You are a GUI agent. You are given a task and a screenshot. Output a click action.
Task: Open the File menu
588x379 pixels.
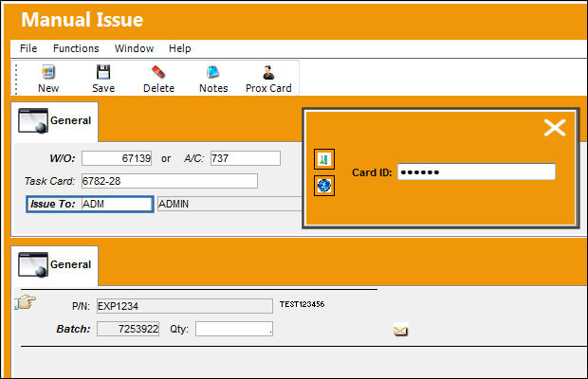pyautogui.click(x=28, y=48)
